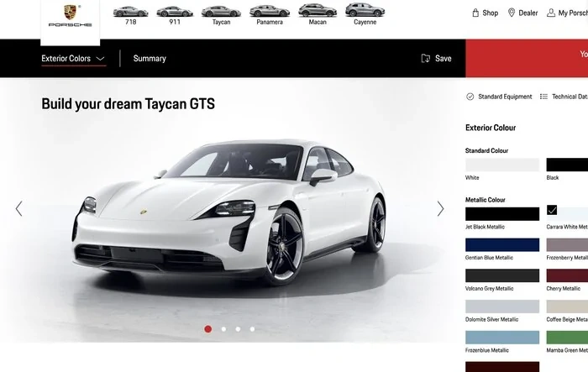Open the Panamera model in top navigation
This screenshot has height=372, width=588.
pos(270,15)
